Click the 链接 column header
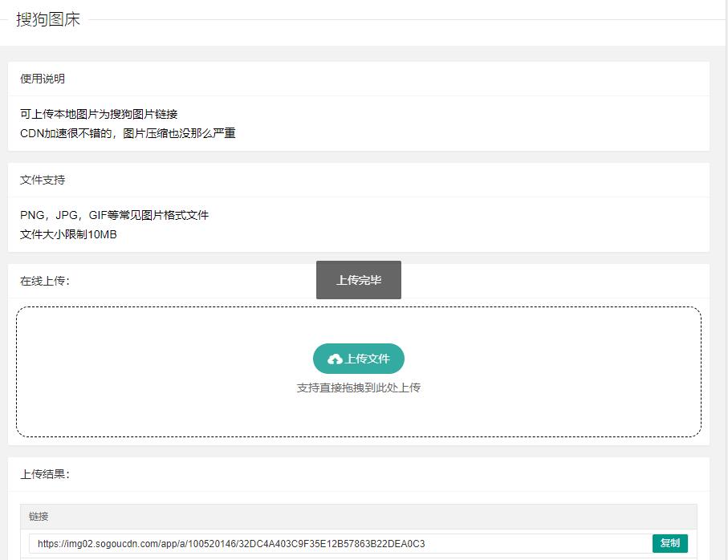The height and width of the screenshot is (560, 728). (39, 517)
